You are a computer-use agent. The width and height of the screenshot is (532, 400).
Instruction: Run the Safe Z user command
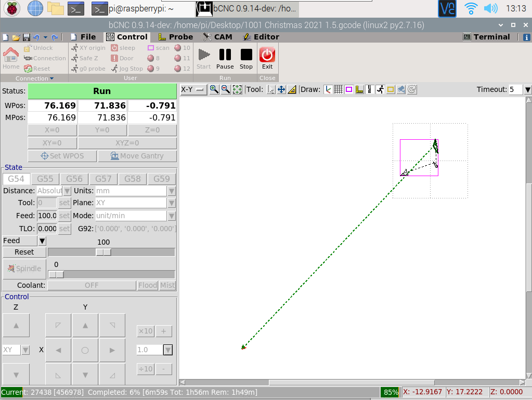[x=84, y=58]
